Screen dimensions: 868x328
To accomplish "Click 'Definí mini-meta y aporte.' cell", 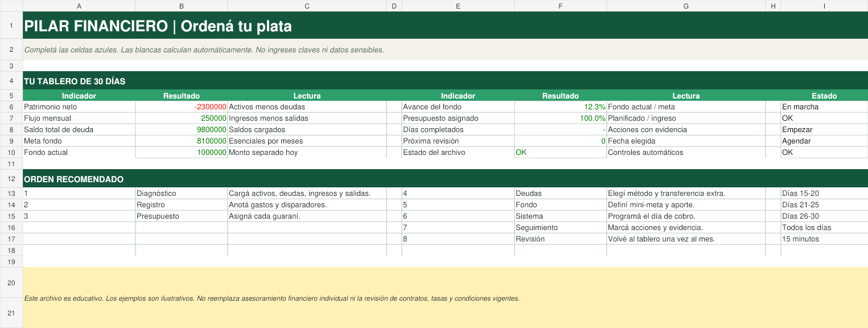I will [x=686, y=205].
